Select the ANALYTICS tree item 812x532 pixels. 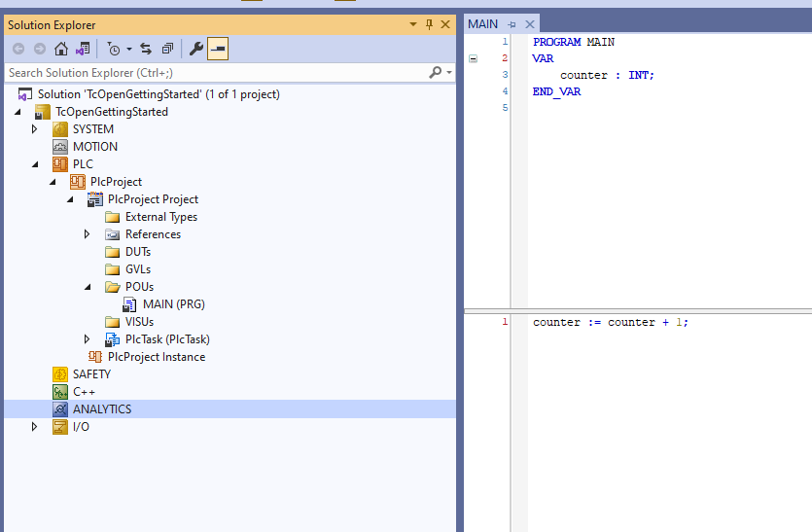pyautogui.click(x=102, y=409)
